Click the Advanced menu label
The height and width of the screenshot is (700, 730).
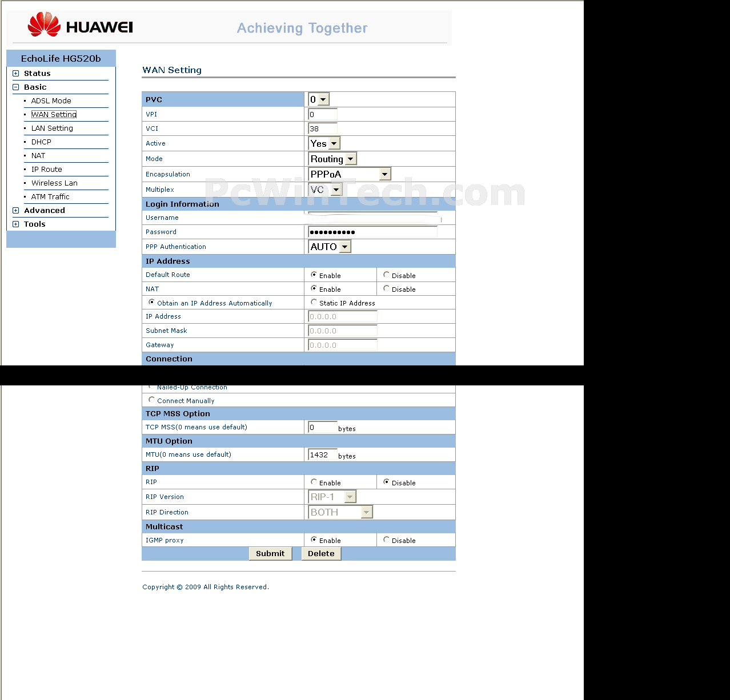coord(45,211)
